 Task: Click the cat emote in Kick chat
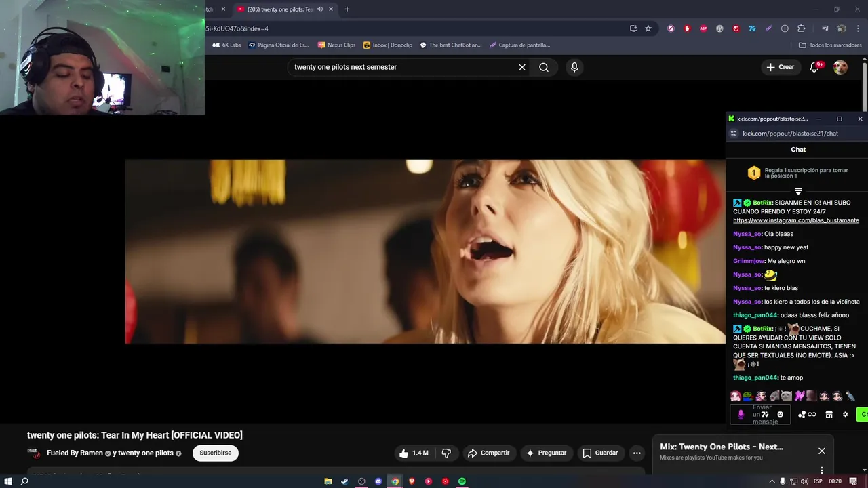[786, 396]
